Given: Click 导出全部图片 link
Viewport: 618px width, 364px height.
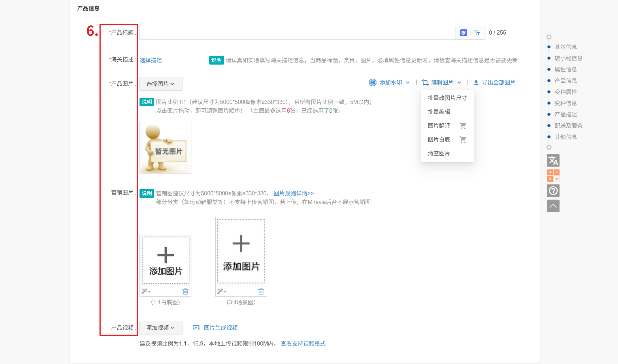Looking at the screenshot, I should tap(498, 83).
